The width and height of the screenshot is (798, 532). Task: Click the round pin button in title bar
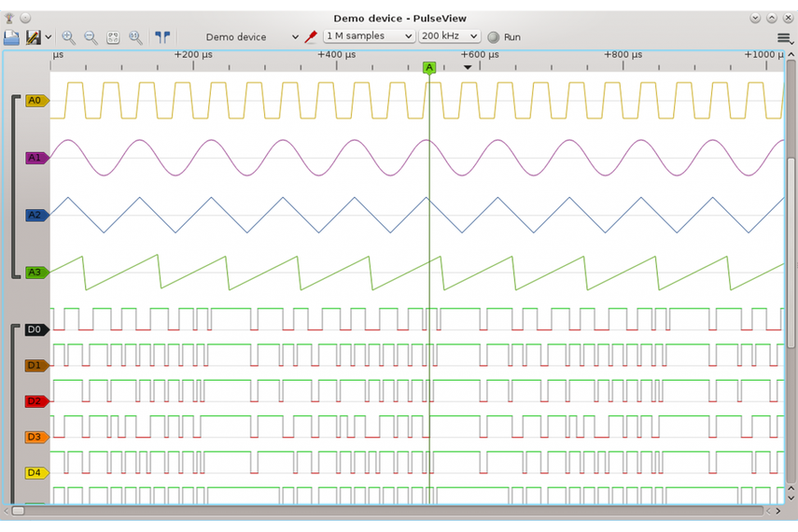(25, 19)
